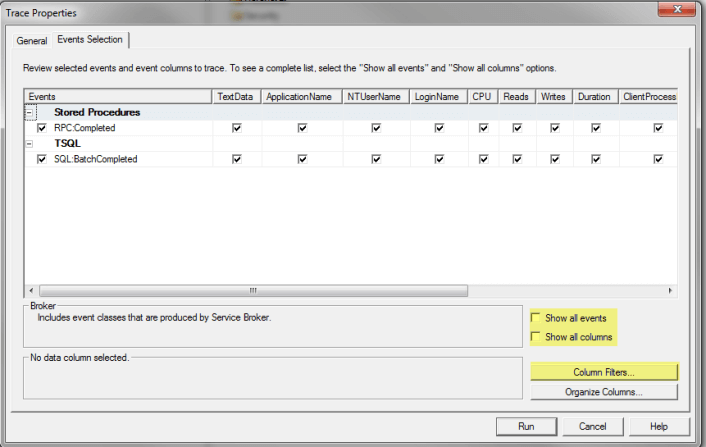Screen dimensions: 706x447
Task: Collapse the Stored Procedures event group
Action: pos(30,113)
